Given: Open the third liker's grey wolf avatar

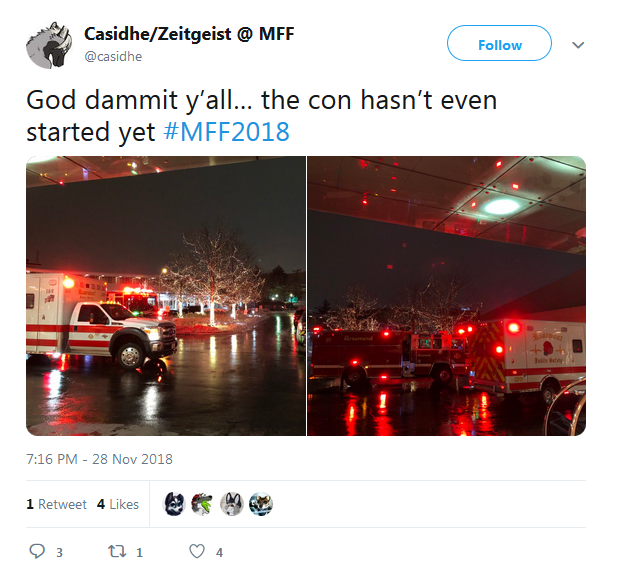Looking at the screenshot, I should click(x=232, y=504).
